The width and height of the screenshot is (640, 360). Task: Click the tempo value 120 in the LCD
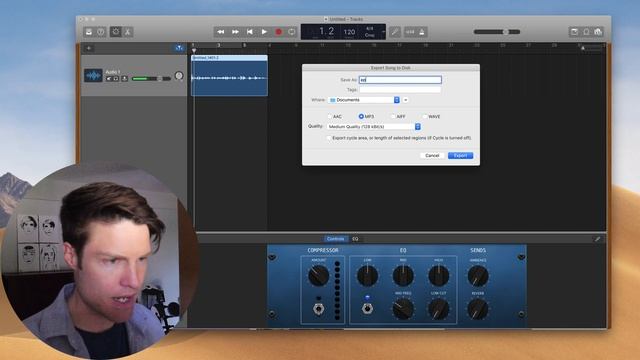point(349,32)
